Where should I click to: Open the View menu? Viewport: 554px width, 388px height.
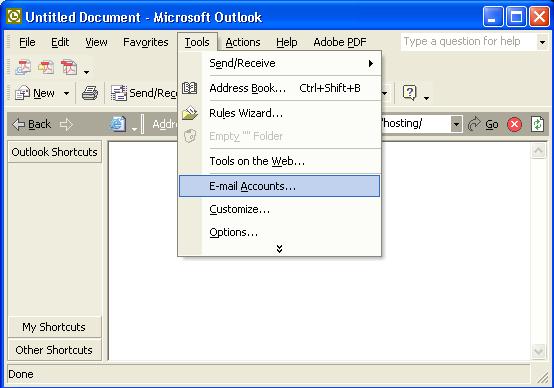(x=96, y=42)
